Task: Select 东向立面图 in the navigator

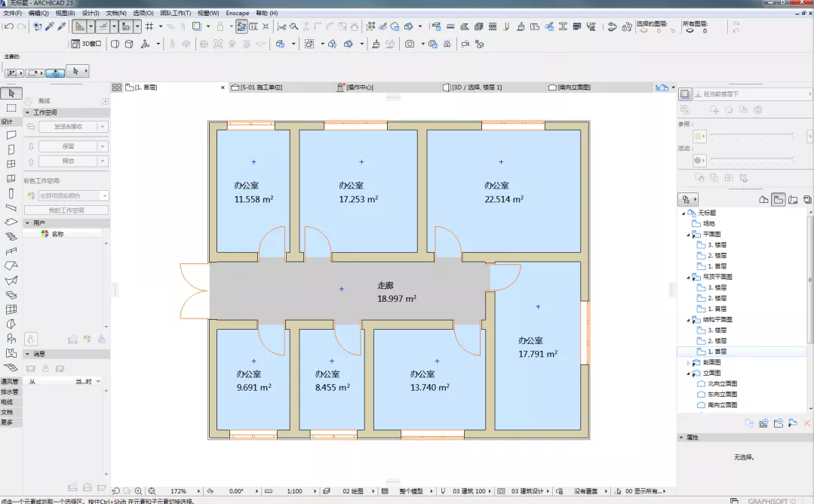Action: pos(722,395)
